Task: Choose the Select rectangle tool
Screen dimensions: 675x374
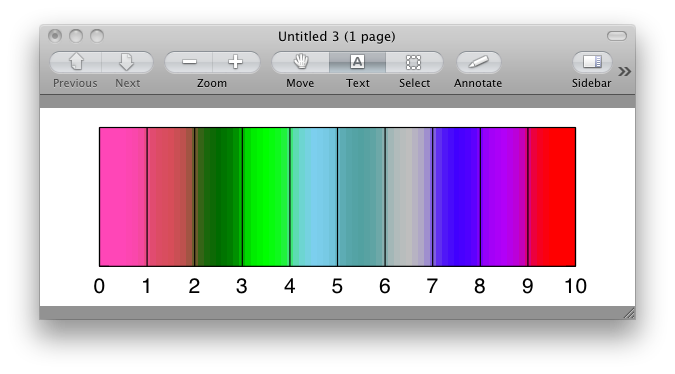Action: 414,62
